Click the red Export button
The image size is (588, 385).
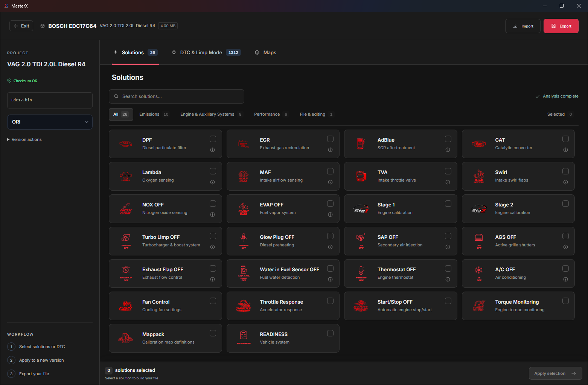(561, 26)
